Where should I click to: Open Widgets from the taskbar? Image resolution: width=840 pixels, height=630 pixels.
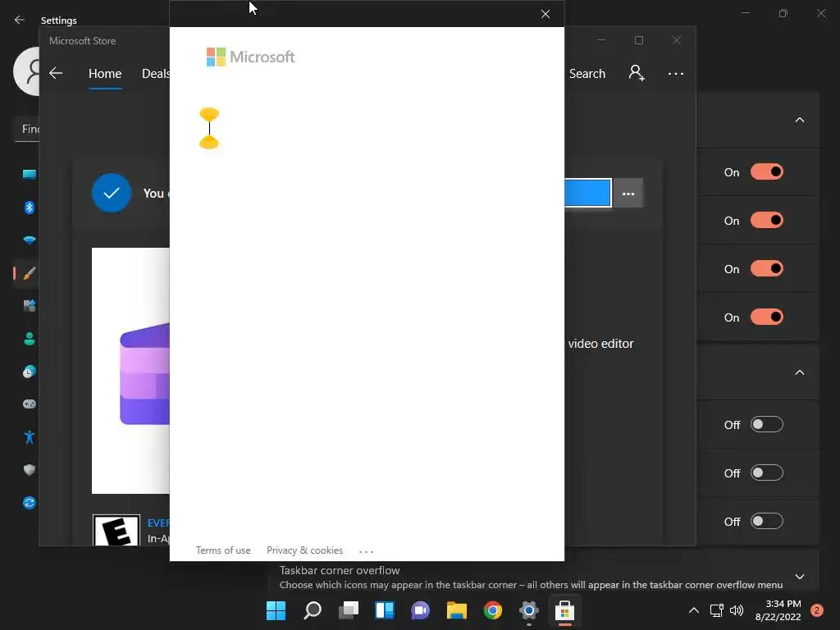(385, 610)
